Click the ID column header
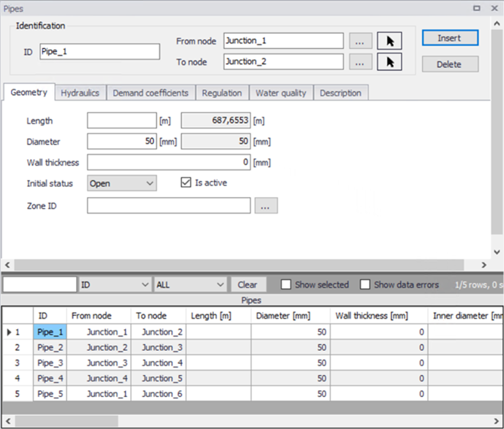Screen dimensions: 504x429 pyautogui.click(x=50, y=316)
